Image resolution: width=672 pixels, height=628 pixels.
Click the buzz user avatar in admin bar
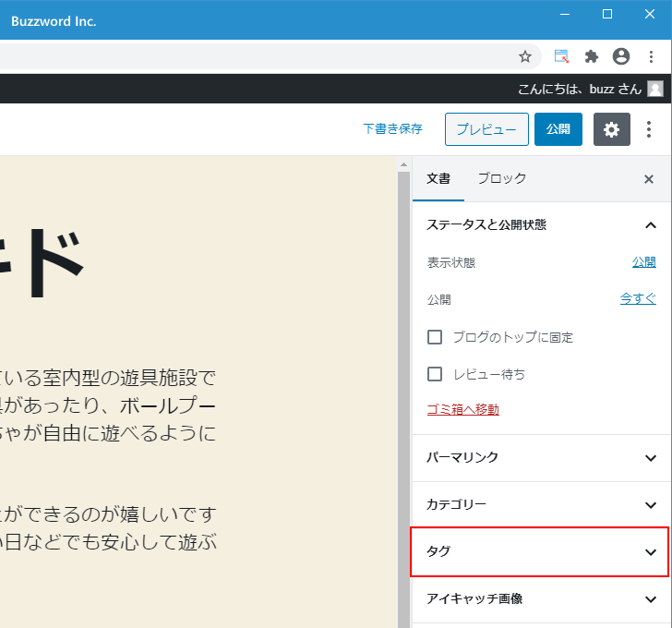pyautogui.click(x=655, y=89)
